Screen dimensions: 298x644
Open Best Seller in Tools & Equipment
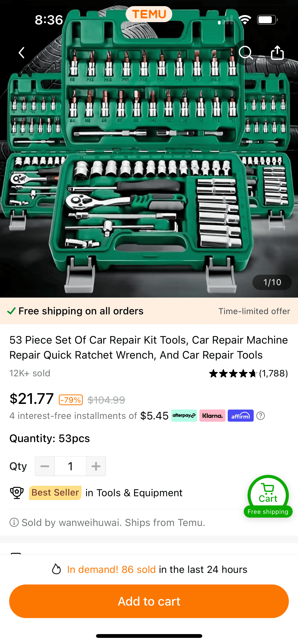[x=106, y=493]
